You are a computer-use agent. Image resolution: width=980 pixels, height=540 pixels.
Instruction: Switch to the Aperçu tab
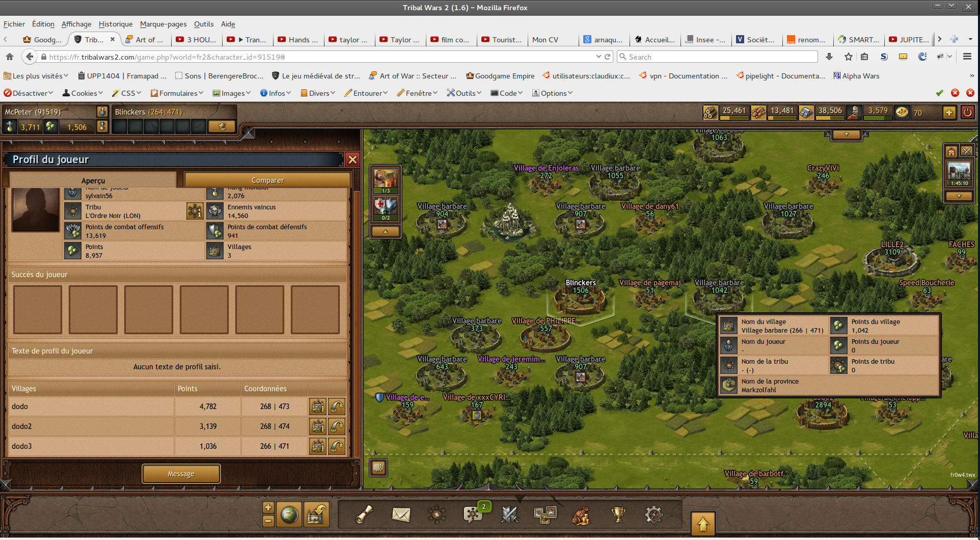93,180
